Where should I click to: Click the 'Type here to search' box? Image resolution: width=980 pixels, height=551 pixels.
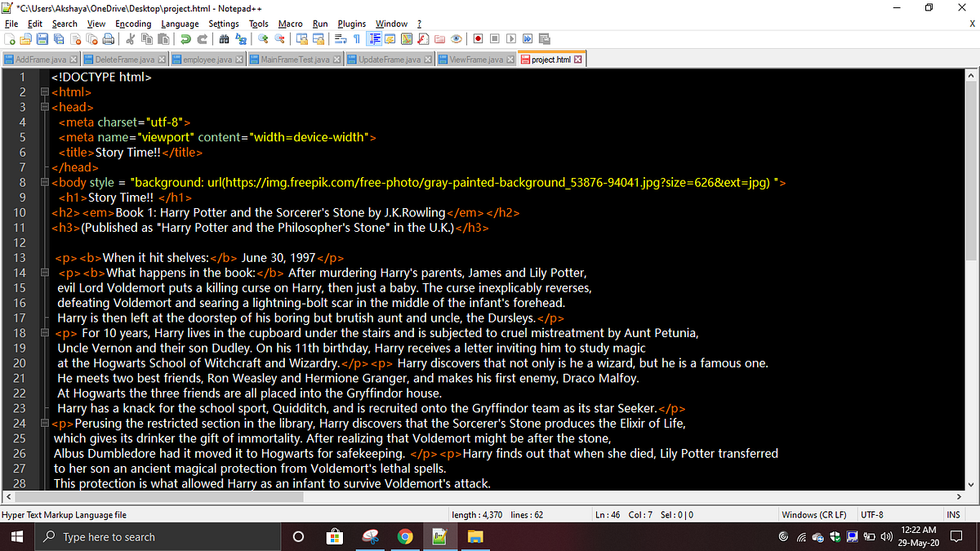[156, 536]
